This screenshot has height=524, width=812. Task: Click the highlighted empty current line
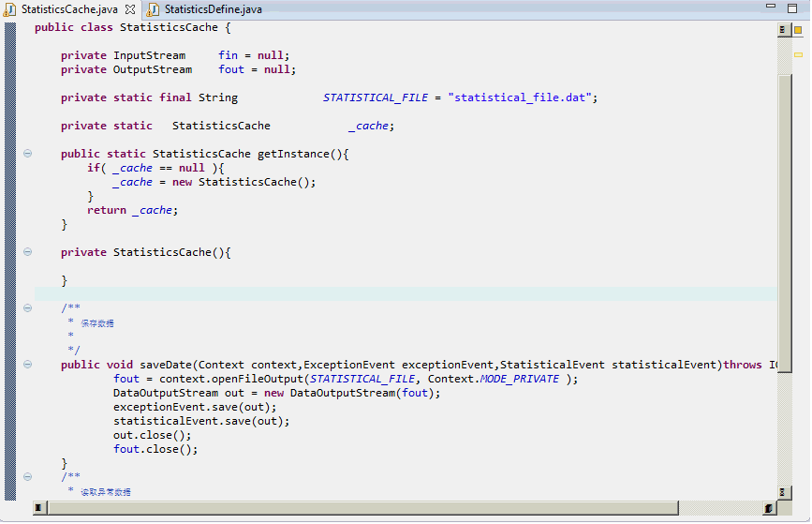(406, 294)
